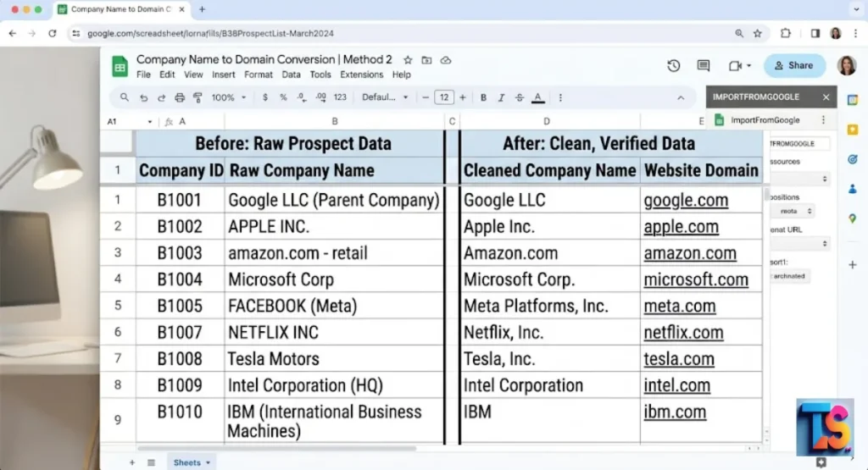View cloud save status icon
The height and width of the screenshot is (470, 868).
[446, 60]
